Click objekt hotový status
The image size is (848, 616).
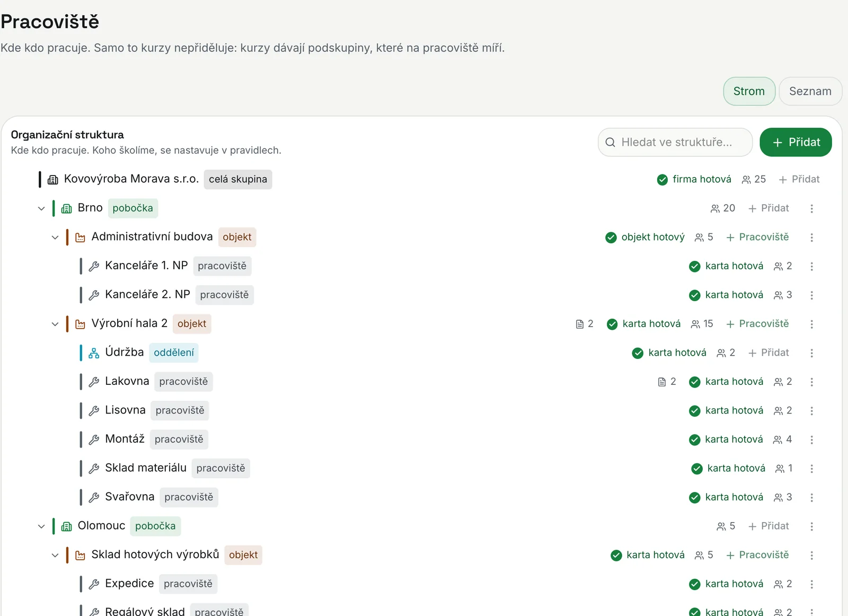(645, 237)
